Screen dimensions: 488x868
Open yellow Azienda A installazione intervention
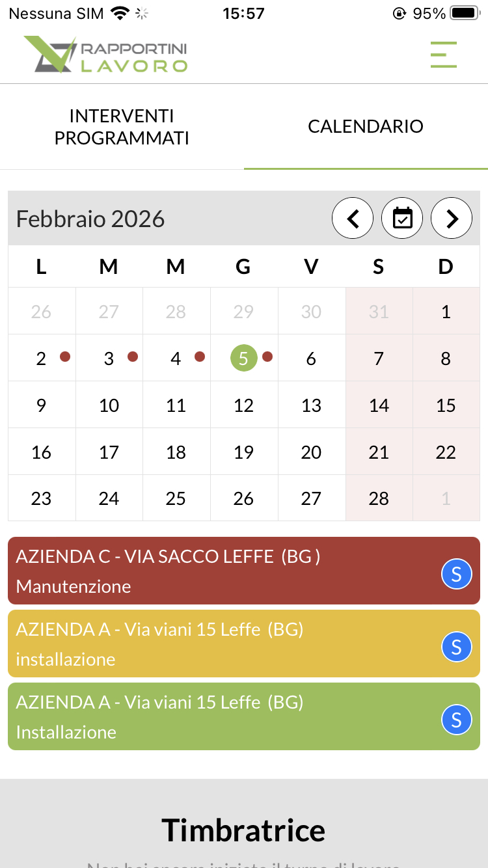(x=221, y=644)
